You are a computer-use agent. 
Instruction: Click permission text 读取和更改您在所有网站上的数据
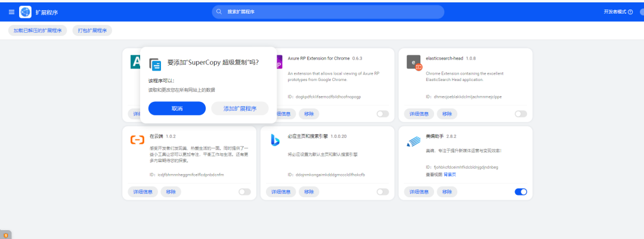point(181,89)
